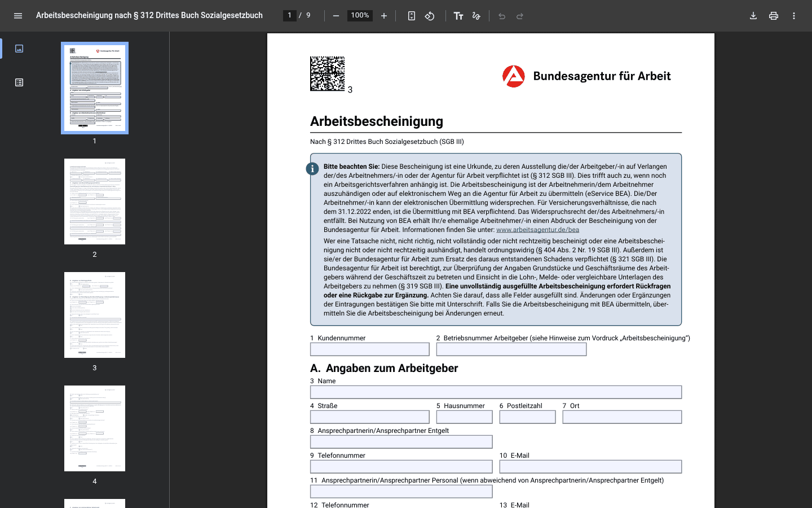812x508 pixels.
Task: Click the page number field
Action: [x=289, y=15]
